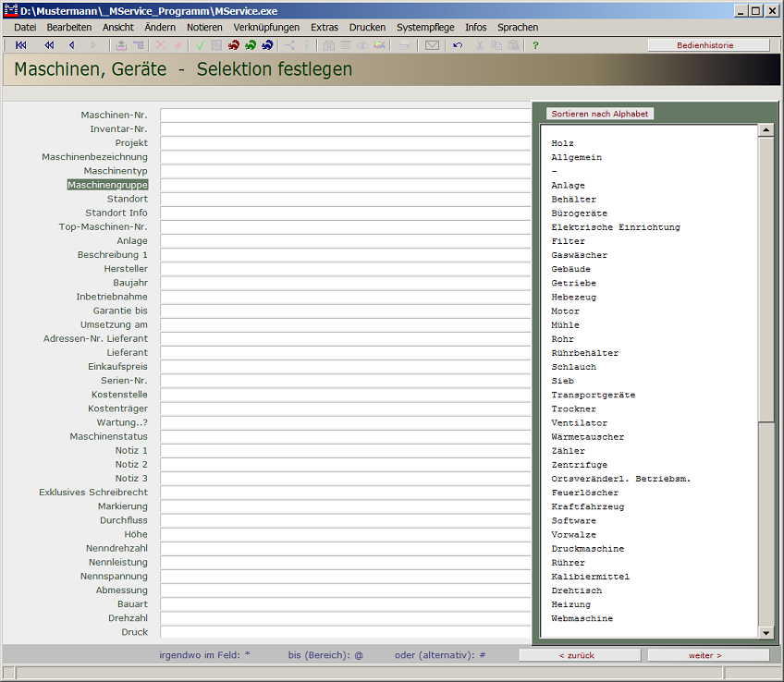The width and height of the screenshot is (784, 682).
Task: Go to previous record with single left arrow
Action: 71,45
